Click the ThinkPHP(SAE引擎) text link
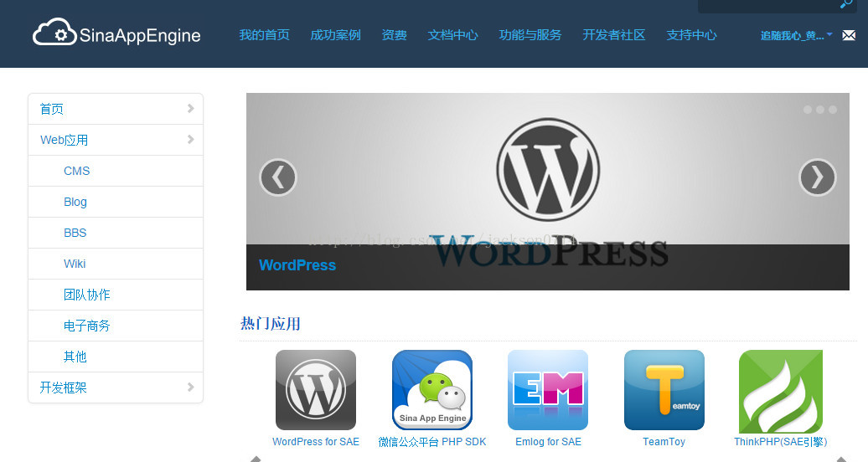Screen dimensions: 868x462 coord(781,442)
